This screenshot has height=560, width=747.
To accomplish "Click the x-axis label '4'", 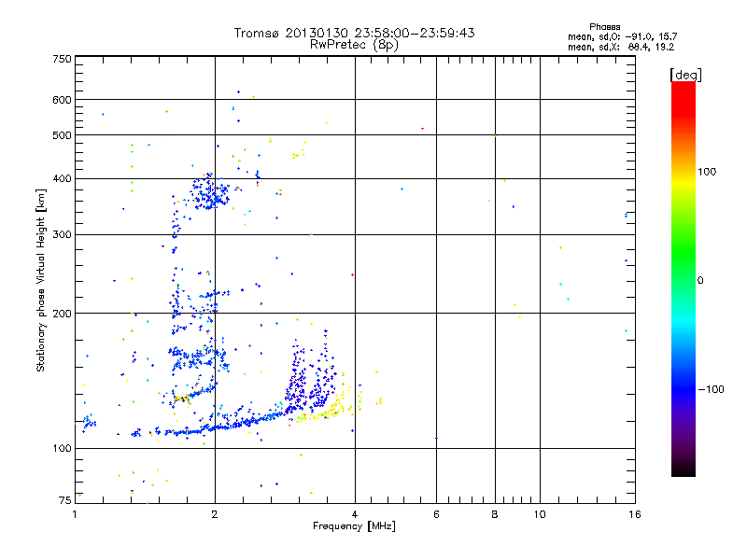I will (x=355, y=514).
